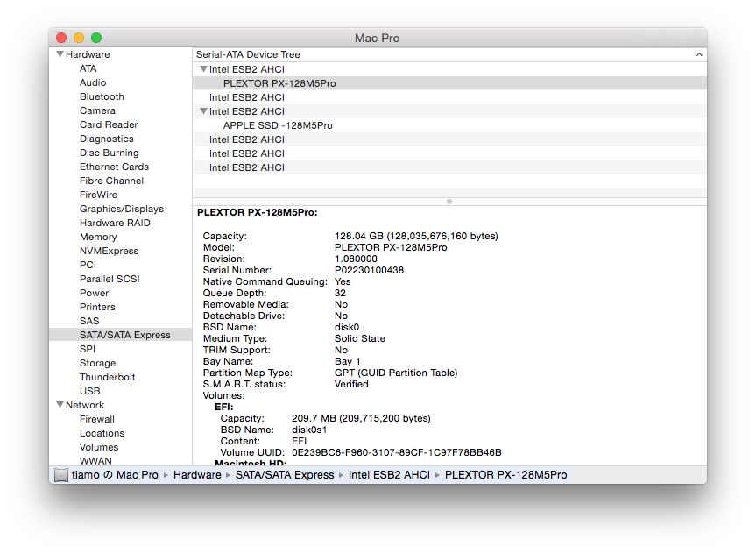Select the last Intel ESB2 AHCI row
The width and height of the screenshot is (756, 554).
coord(449,167)
